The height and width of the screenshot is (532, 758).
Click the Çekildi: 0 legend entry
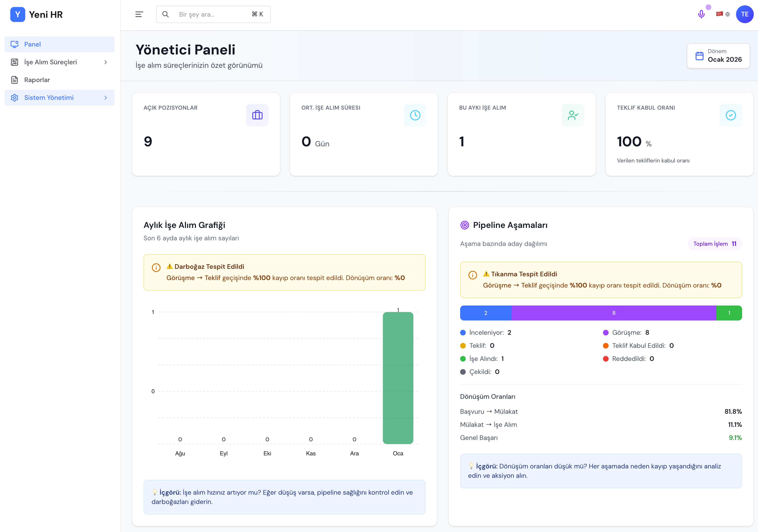coord(480,372)
